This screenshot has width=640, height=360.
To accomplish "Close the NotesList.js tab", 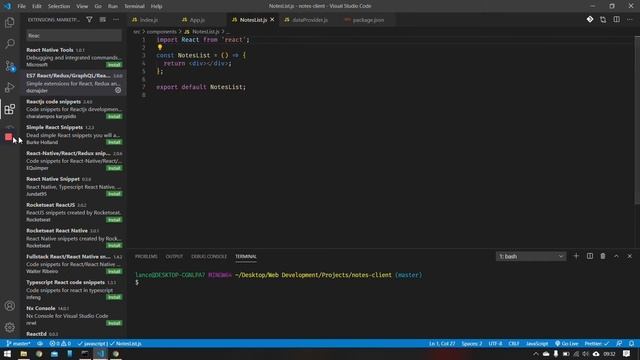I will click(272, 20).
